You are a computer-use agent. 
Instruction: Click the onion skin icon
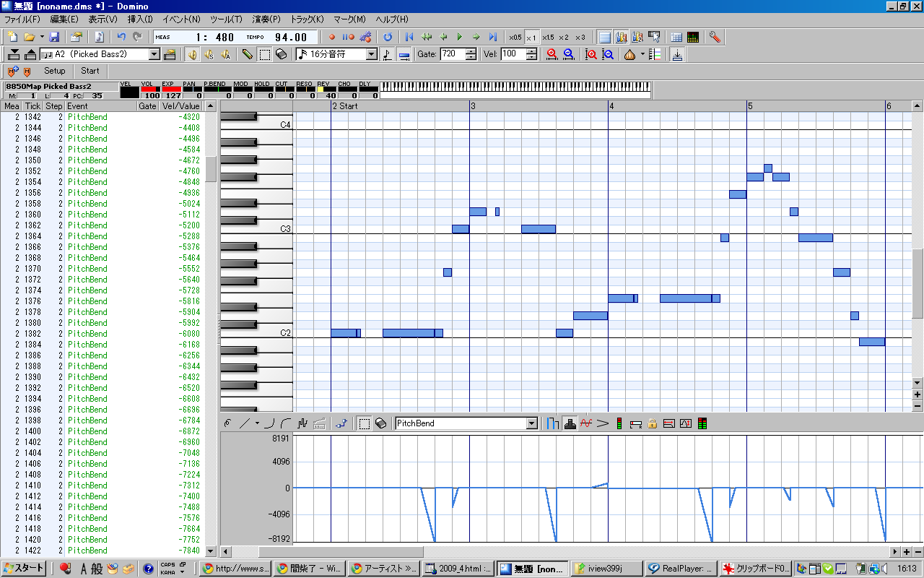(629, 54)
